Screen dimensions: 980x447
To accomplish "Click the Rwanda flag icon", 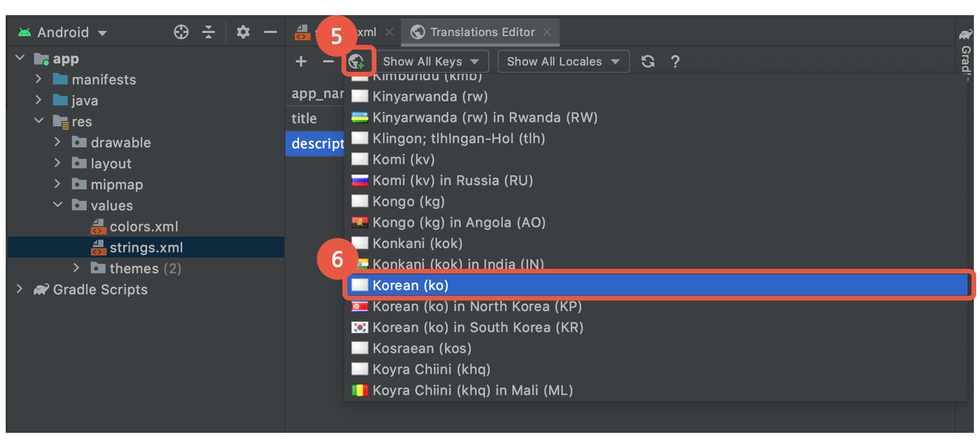I will (360, 117).
